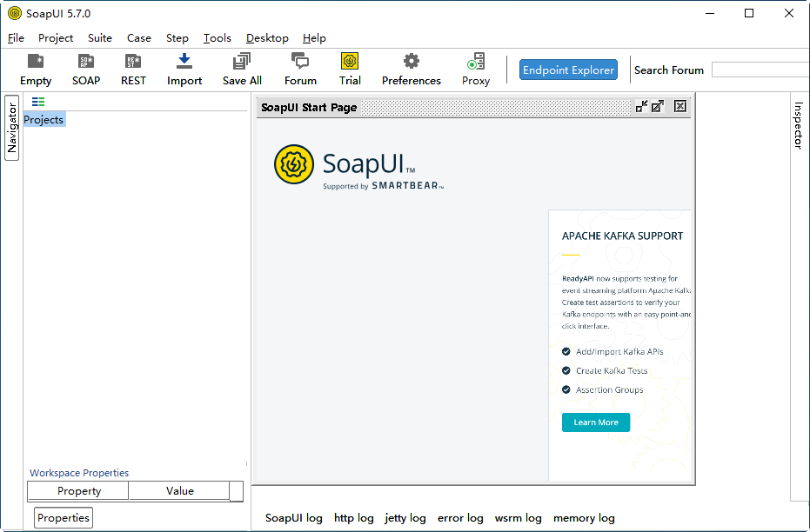Close the SoapUI Start Page panel
Screen dimensions: 810x532
click(x=680, y=106)
